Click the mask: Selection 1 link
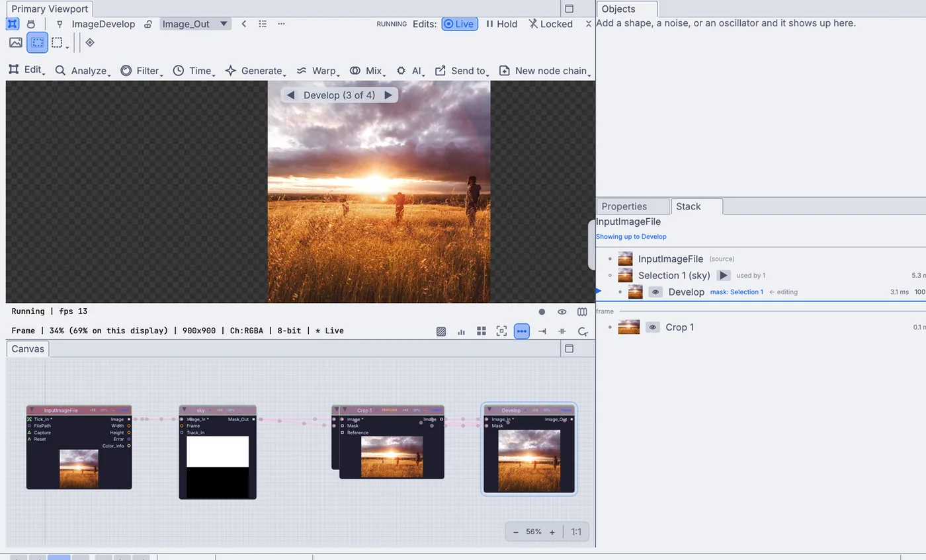The image size is (926, 560). (x=736, y=292)
